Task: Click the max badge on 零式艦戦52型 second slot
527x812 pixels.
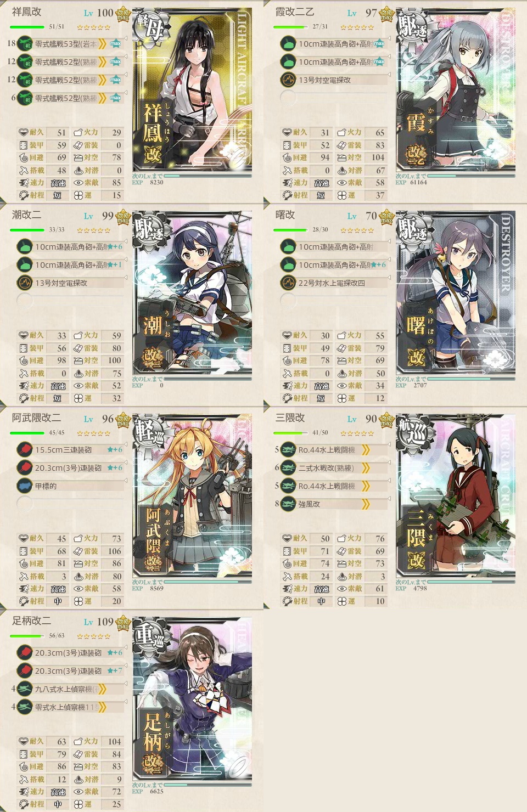Action: pos(115,61)
